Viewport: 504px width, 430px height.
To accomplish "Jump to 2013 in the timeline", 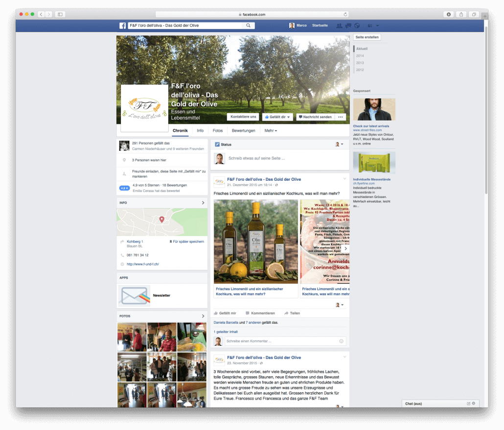I will click(x=360, y=63).
